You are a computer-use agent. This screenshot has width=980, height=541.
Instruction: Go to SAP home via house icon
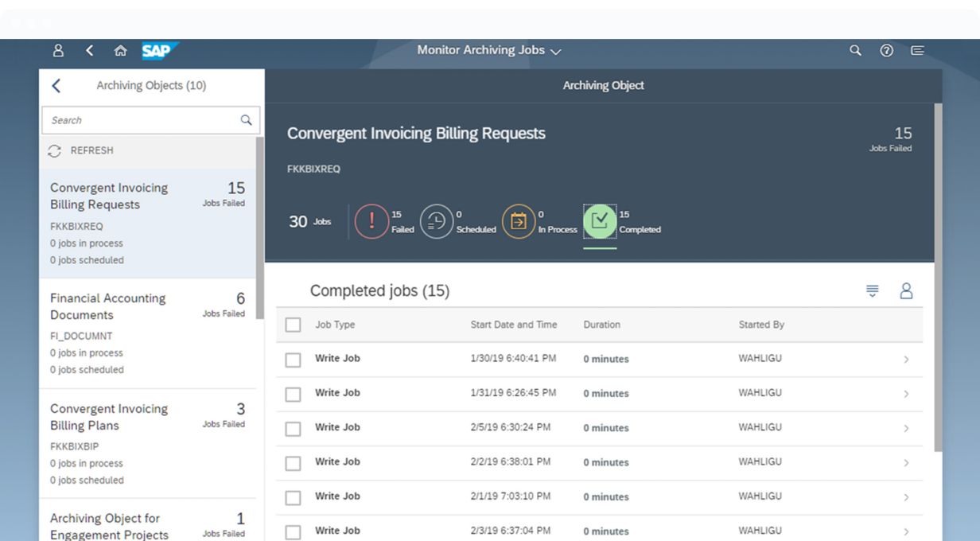point(120,51)
